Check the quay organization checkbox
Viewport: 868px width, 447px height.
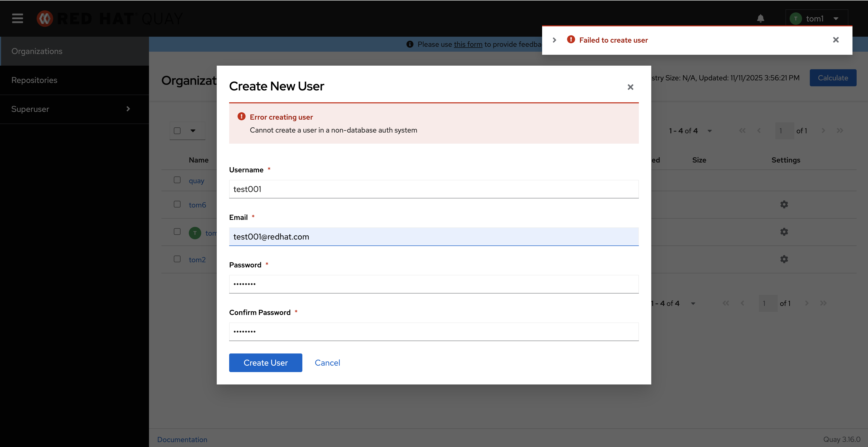tap(177, 180)
